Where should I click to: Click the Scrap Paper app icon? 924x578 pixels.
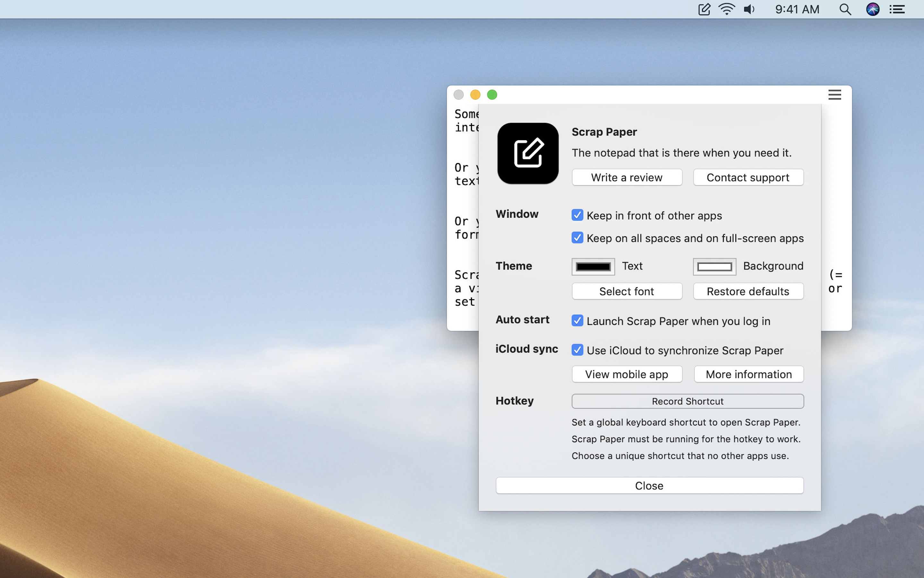tap(528, 153)
